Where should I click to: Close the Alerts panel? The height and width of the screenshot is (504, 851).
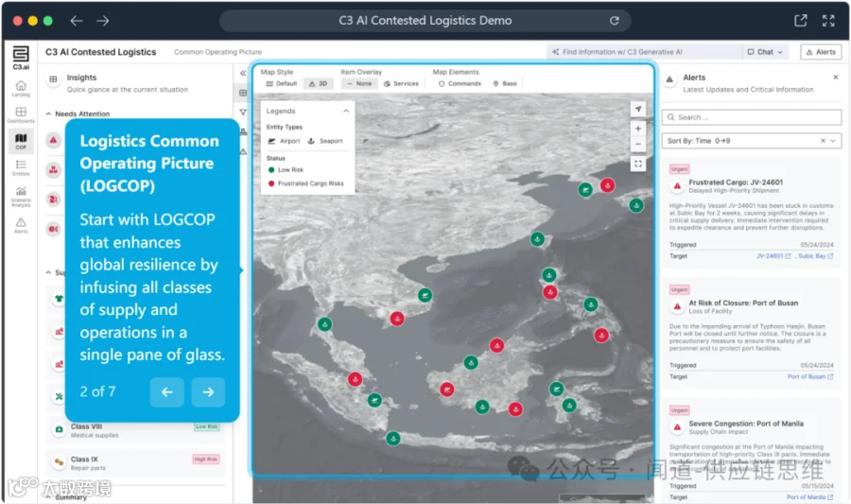coord(836,78)
